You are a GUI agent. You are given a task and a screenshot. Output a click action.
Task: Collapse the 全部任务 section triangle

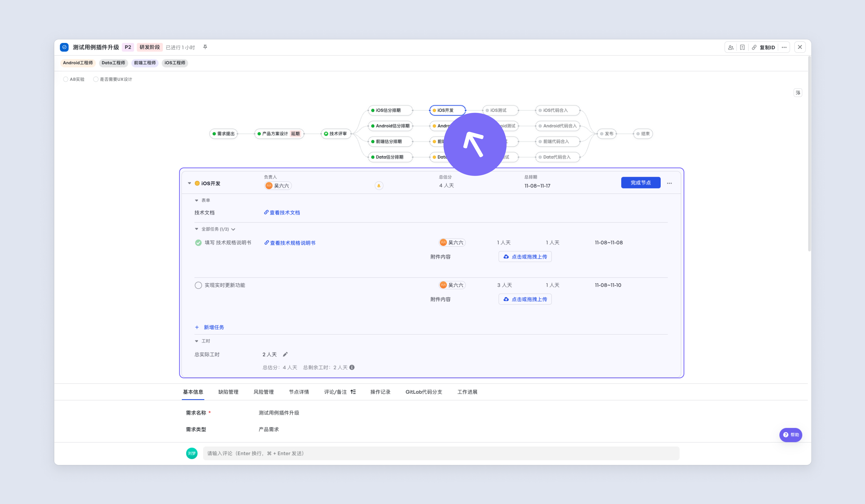click(196, 229)
